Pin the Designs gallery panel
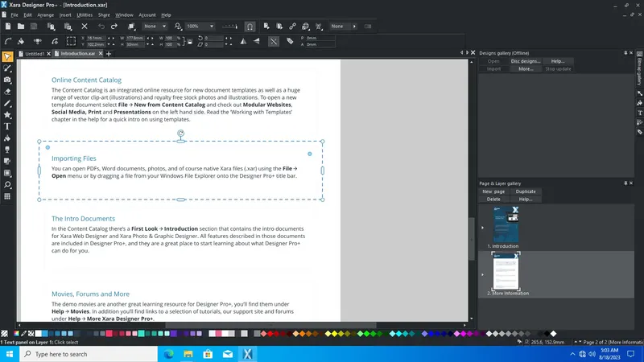The image size is (644, 362). (x=625, y=53)
